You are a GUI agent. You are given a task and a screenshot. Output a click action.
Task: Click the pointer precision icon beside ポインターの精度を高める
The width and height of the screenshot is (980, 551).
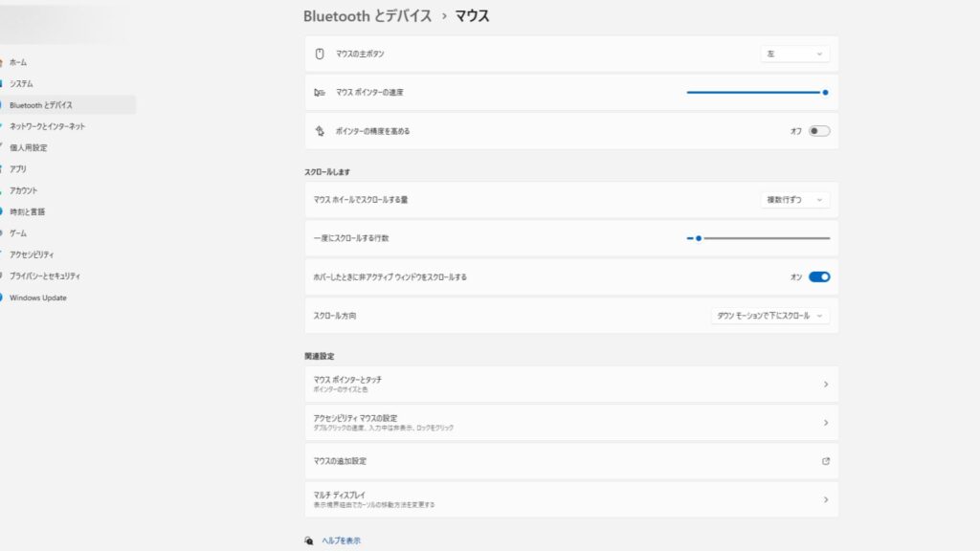(321, 131)
